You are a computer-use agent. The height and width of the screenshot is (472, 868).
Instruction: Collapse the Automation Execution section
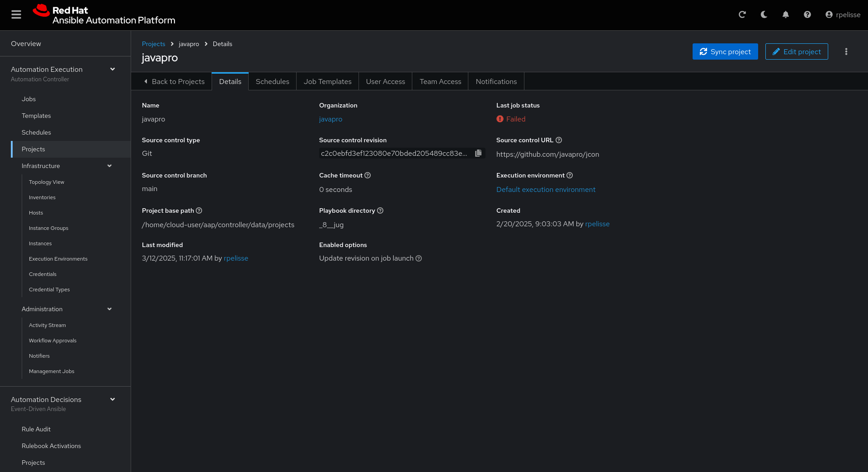point(113,69)
